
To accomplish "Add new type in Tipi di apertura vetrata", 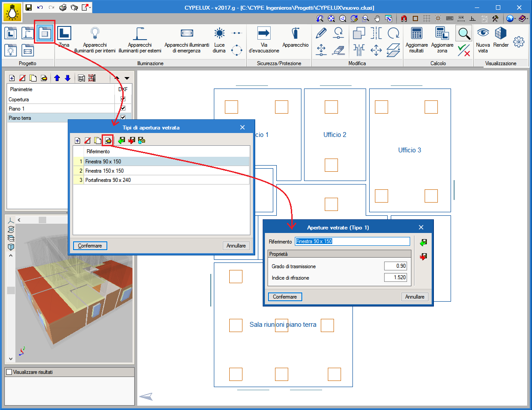I will [x=77, y=140].
